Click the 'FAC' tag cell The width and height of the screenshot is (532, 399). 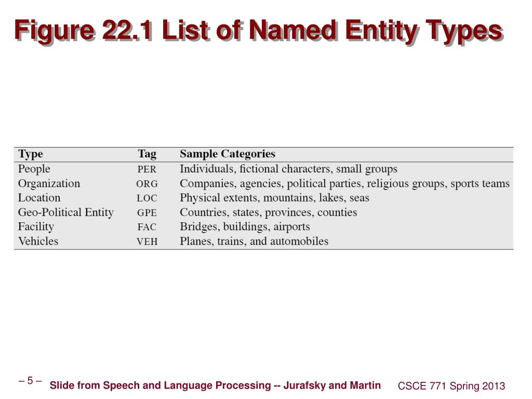coord(147,227)
